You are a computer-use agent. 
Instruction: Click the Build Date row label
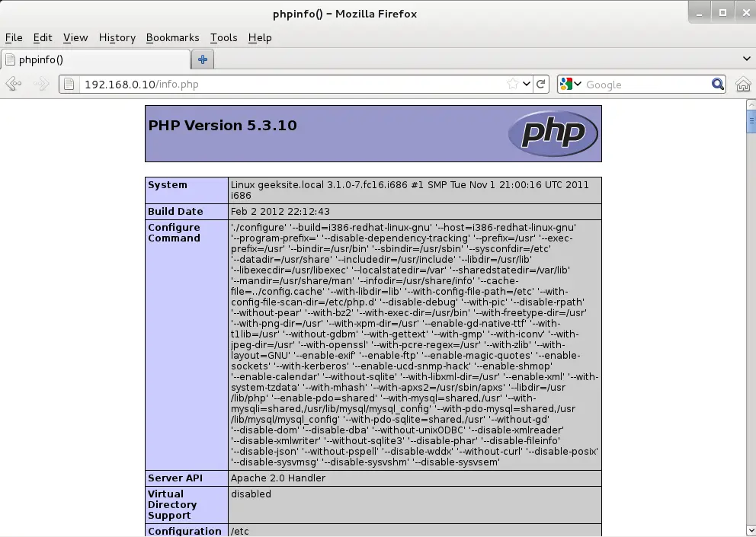click(175, 211)
